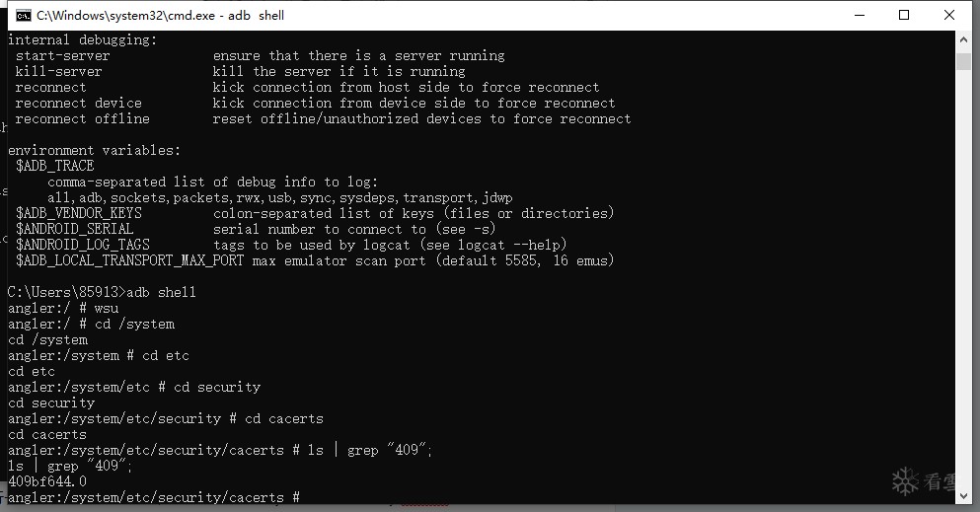
Task: Click the 'start-server' command entry
Action: pyautogui.click(x=62, y=55)
